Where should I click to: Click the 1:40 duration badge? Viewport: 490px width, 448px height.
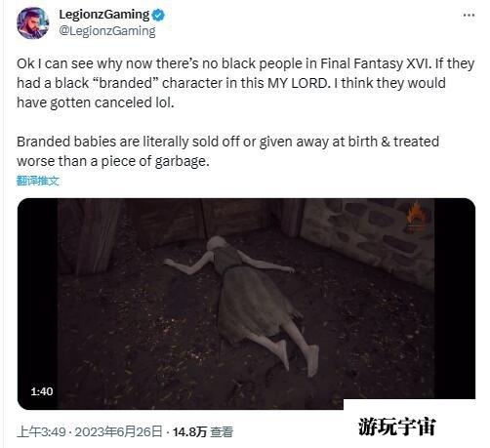click(42, 391)
